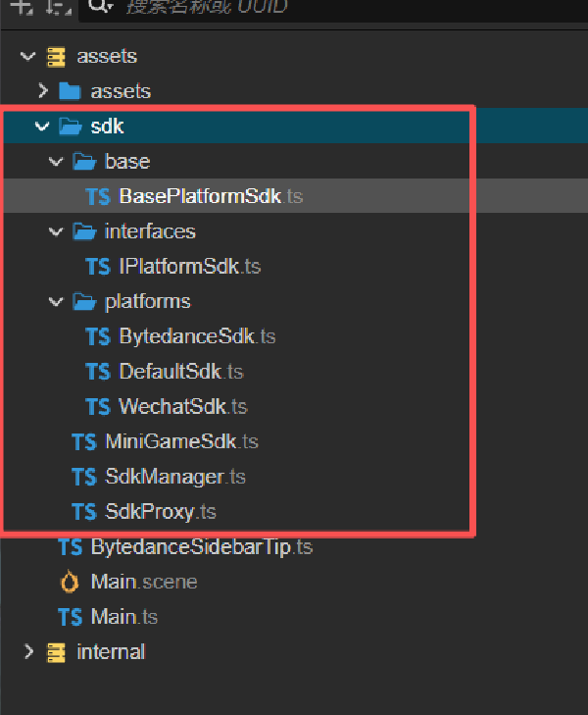588x715 pixels.
Task: Click the SdkManager.ts TypeScript icon
Action: click(83, 477)
